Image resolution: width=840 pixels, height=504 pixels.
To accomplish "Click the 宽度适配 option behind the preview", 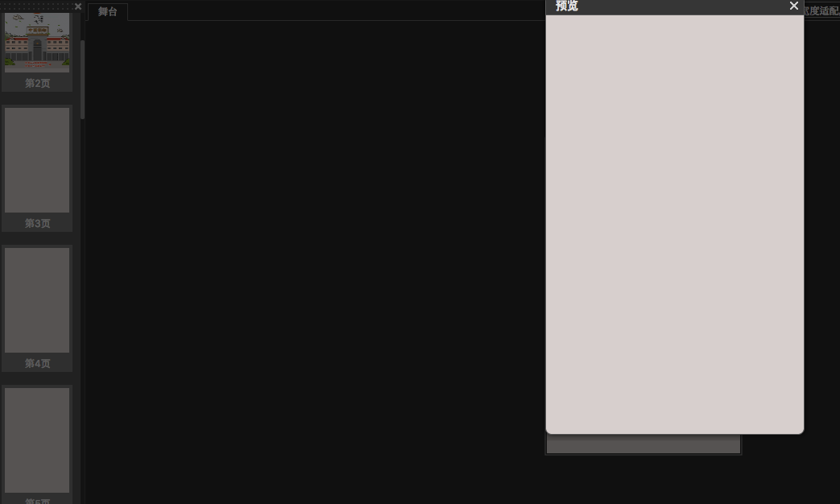I will pyautogui.click(x=821, y=10).
